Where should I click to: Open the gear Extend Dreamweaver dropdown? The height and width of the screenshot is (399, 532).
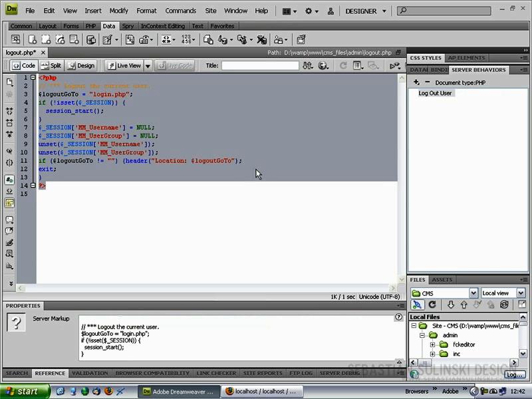tap(311, 11)
